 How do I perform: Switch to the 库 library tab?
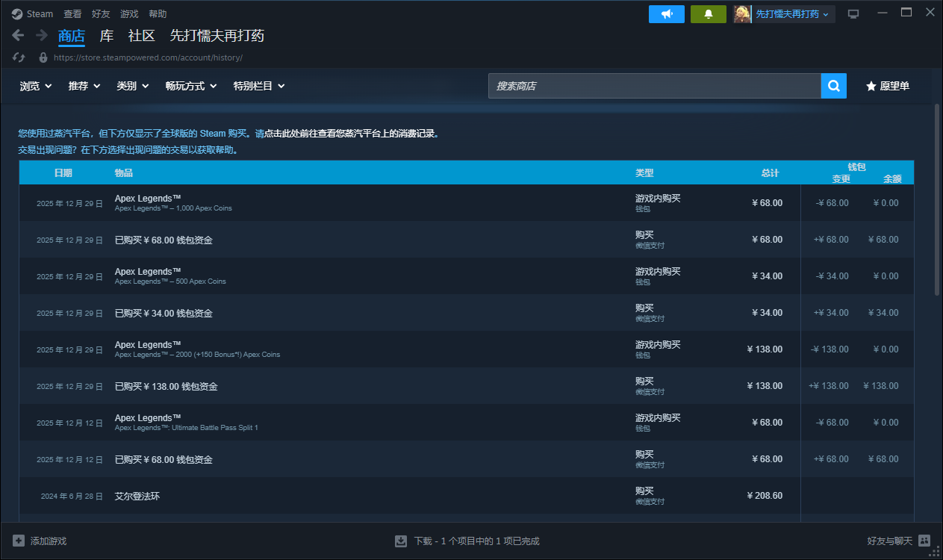(107, 36)
